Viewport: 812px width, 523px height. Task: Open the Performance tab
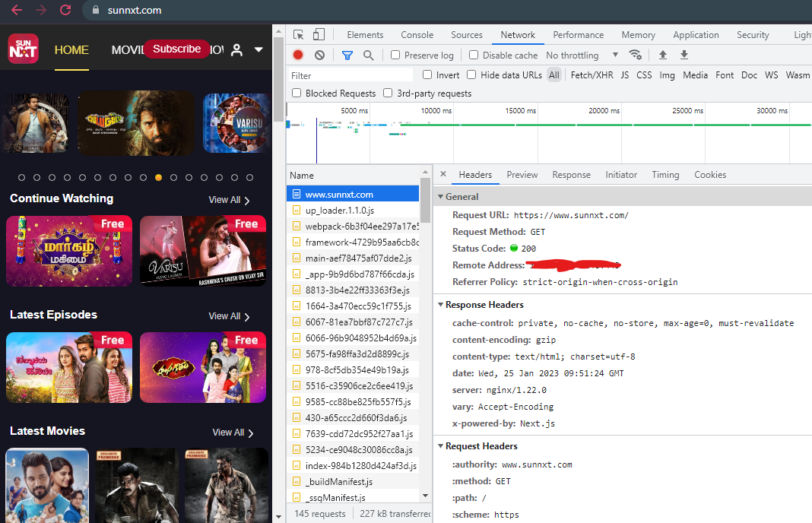[578, 35]
